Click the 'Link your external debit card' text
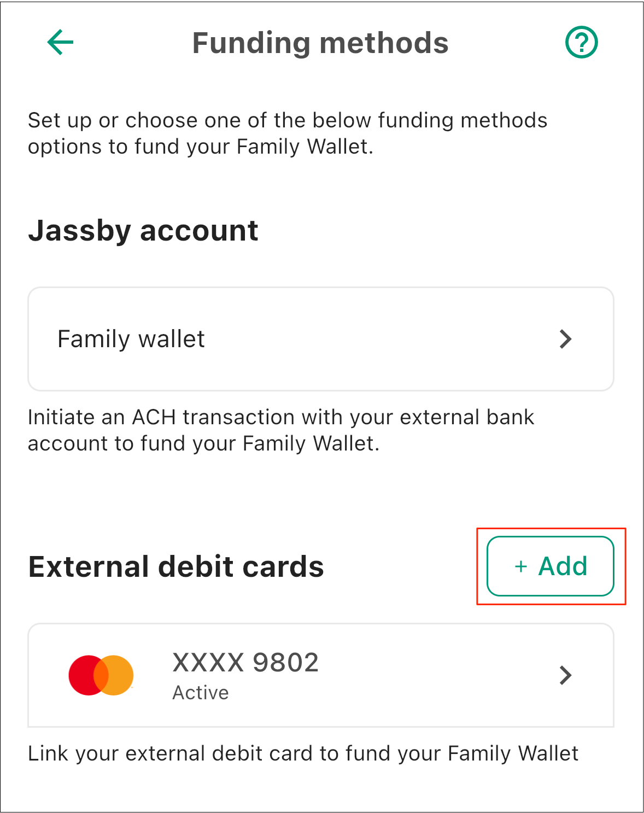644x813 pixels. pyautogui.click(x=303, y=753)
